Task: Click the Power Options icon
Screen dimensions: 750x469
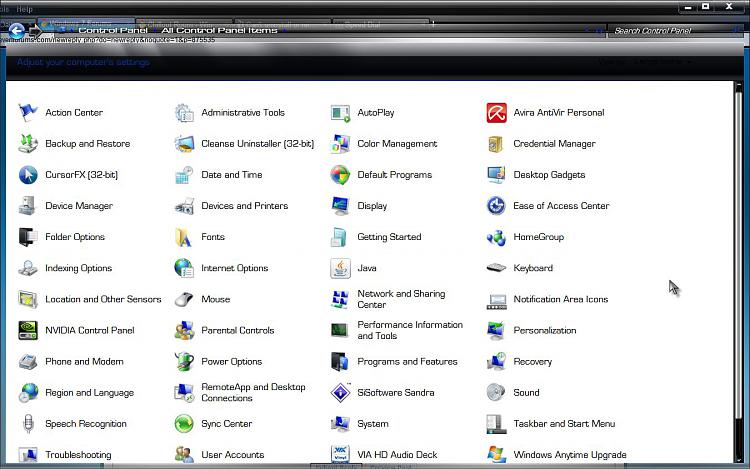Action: (x=184, y=361)
